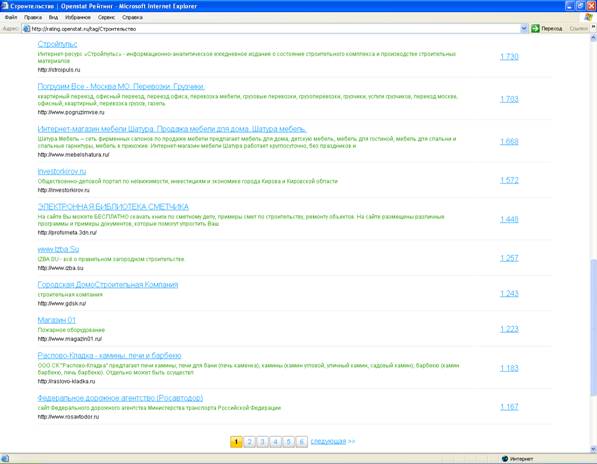Open the Избранное menu

[x=78, y=18]
